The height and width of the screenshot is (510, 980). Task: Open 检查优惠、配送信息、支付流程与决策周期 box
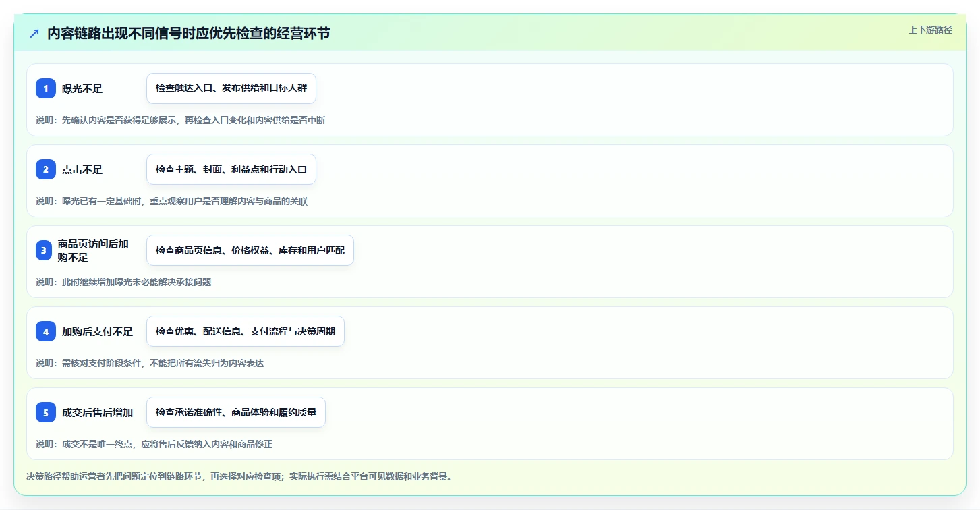pos(246,331)
